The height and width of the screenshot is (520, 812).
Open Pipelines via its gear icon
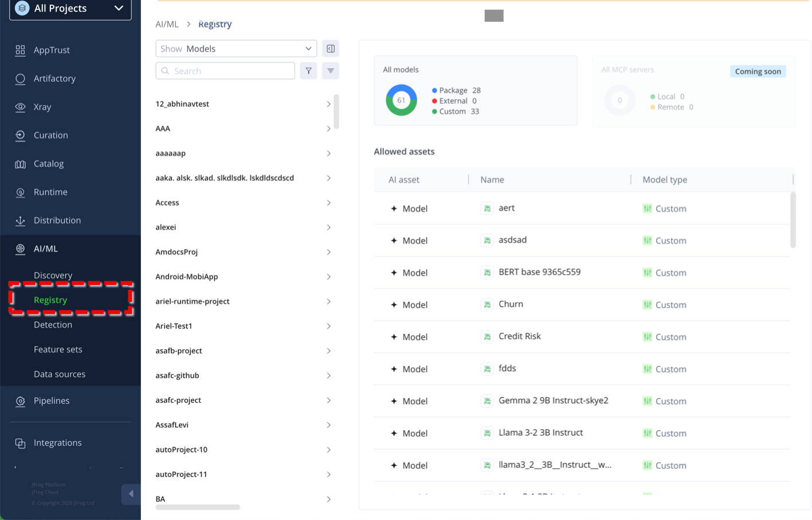(x=20, y=401)
